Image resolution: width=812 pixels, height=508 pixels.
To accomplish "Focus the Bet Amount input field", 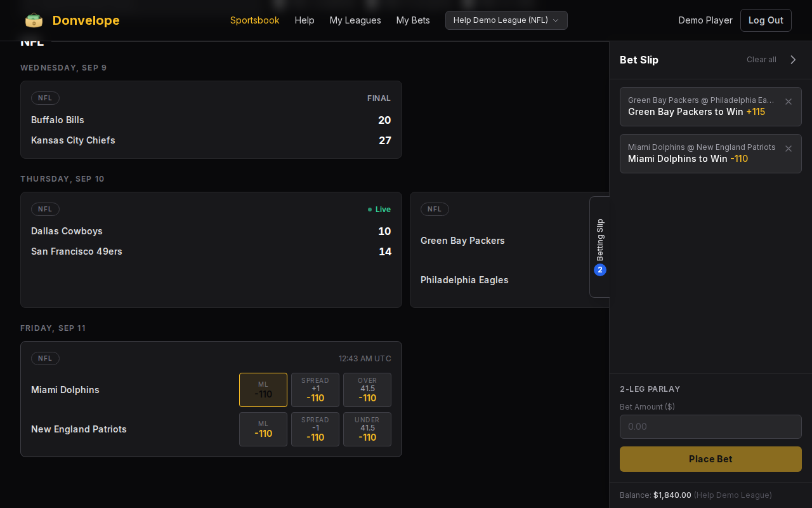I will pyautogui.click(x=710, y=427).
